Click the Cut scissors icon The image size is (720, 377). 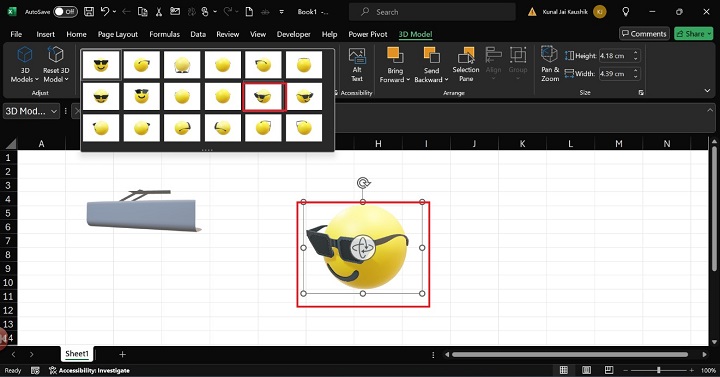159,12
